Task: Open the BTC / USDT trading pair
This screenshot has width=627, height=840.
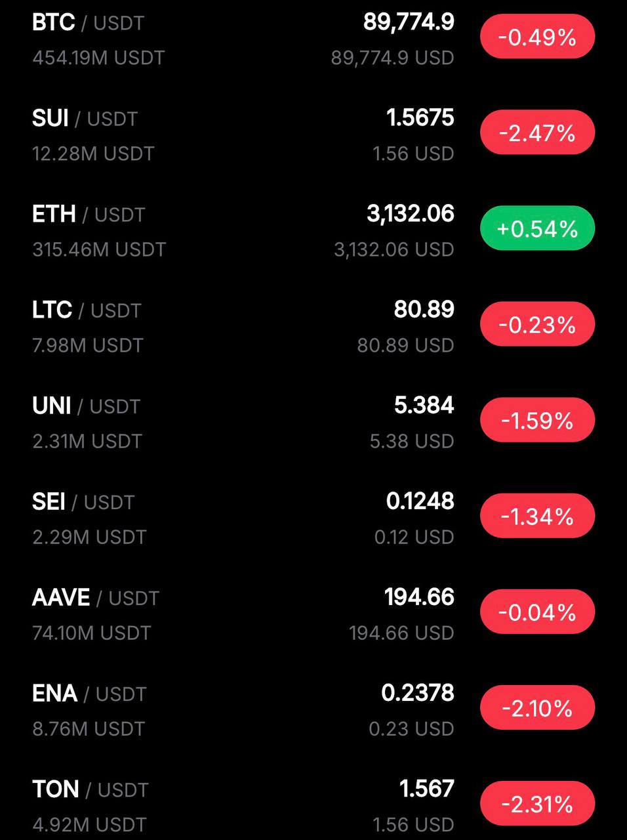Action: tap(88, 23)
